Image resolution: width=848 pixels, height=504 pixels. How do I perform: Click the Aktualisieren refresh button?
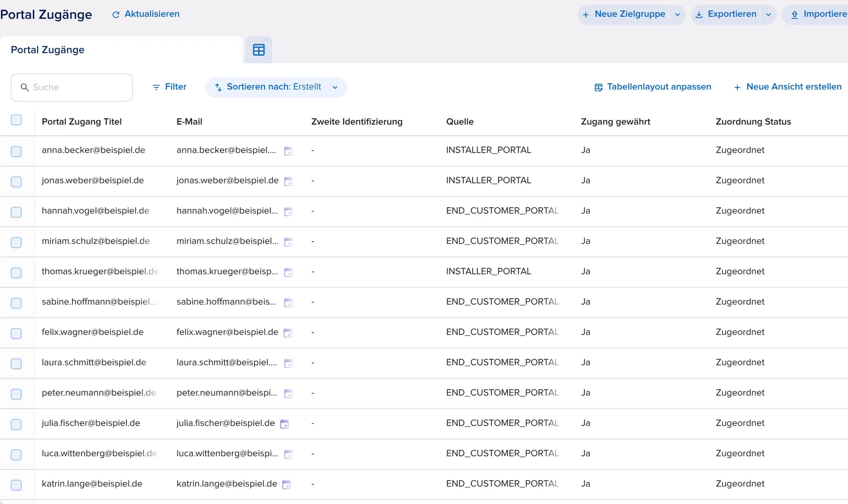click(146, 14)
